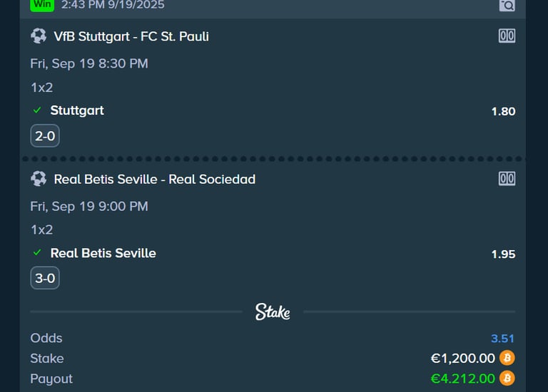Open scoreboard icon for Stuttgart match
Screen dimensions: 548x392
point(507,36)
